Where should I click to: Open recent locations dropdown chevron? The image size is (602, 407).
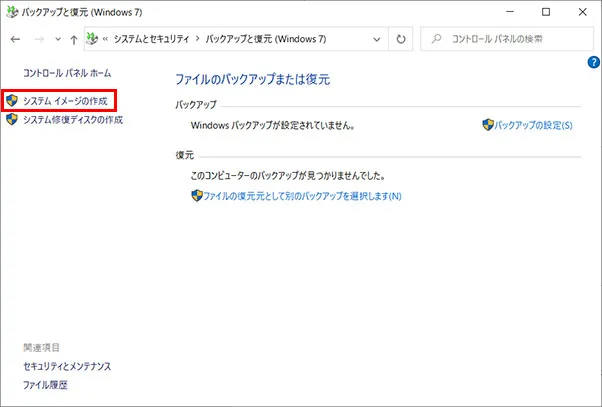point(58,39)
